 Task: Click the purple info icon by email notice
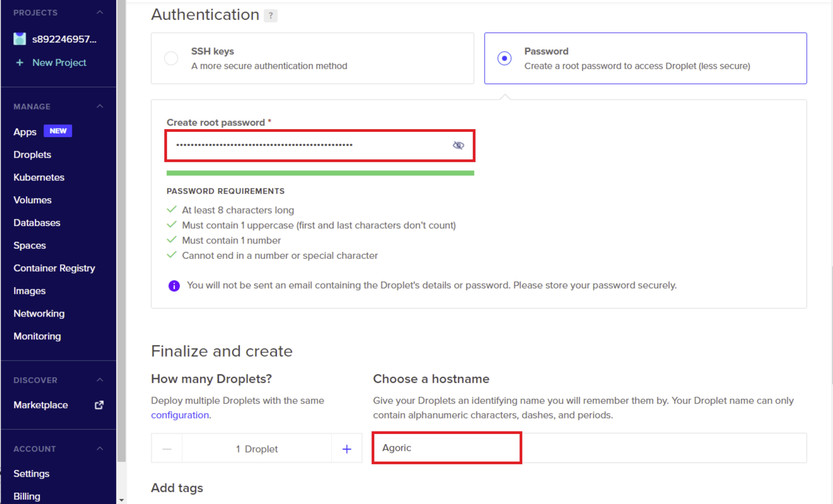tap(174, 286)
